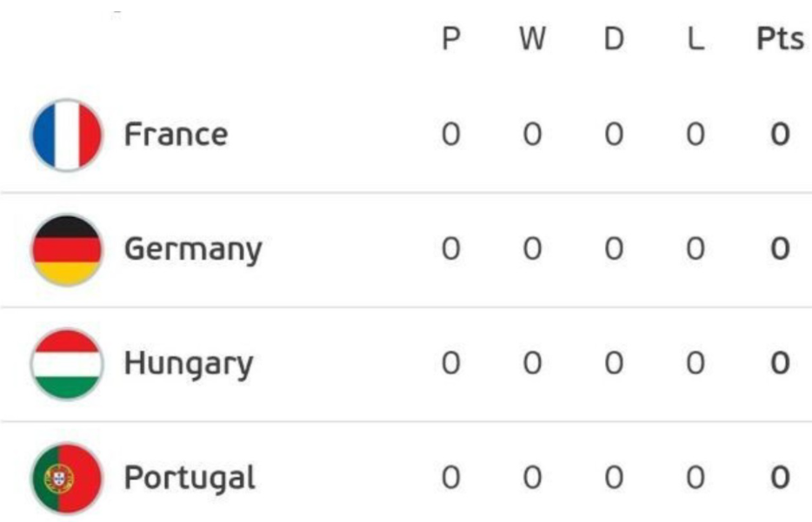This screenshot has height=522, width=812.
Task: Click the Germany flag icon
Action: 67,250
